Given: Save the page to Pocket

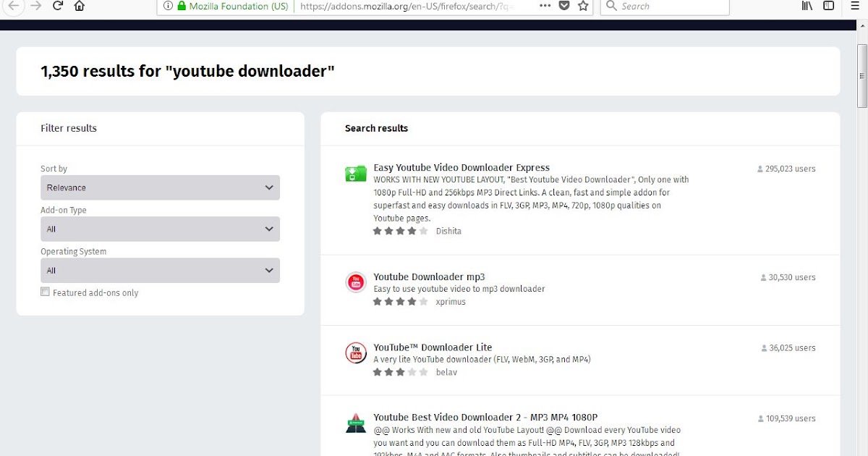Looking at the screenshot, I should click(x=565, y=6).
